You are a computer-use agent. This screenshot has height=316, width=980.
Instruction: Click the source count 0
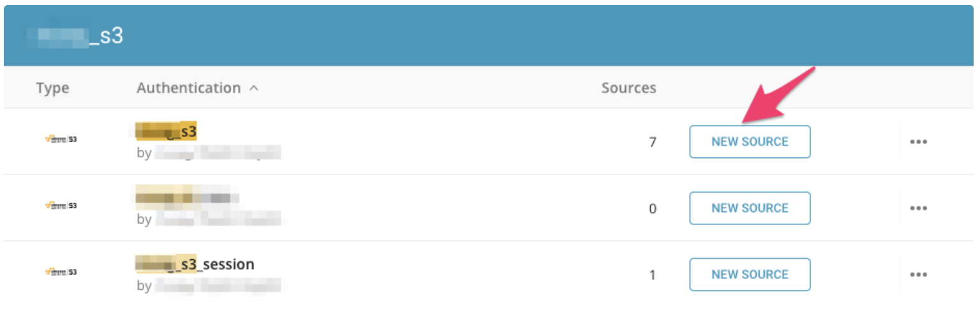coord(652,208)
